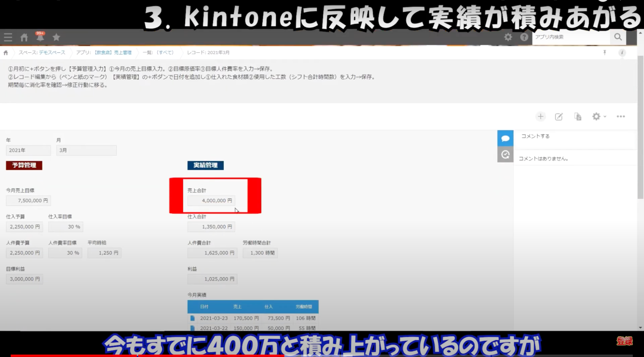The height and width of the screenshot is (357, 644).
Task: Open the デモスペース space link
Action: pos(52,52)
